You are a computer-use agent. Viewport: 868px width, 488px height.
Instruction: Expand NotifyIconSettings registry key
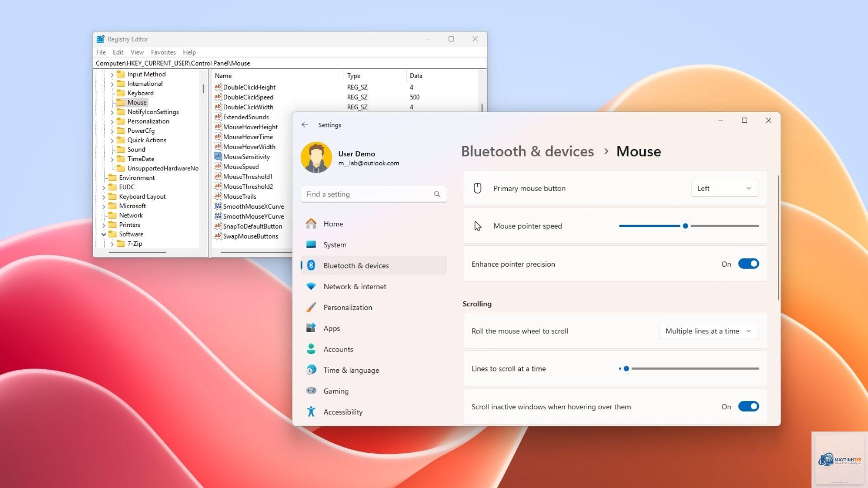112,112
